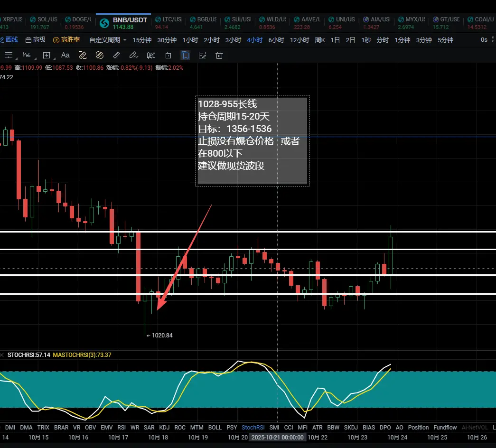Switch indicator to Fundflow

pos(445,428)
